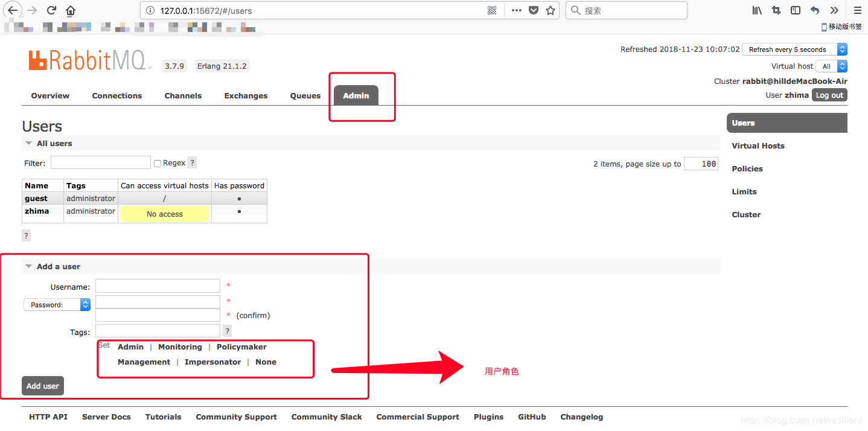Collapse the Add a user section

pos(53,266)
